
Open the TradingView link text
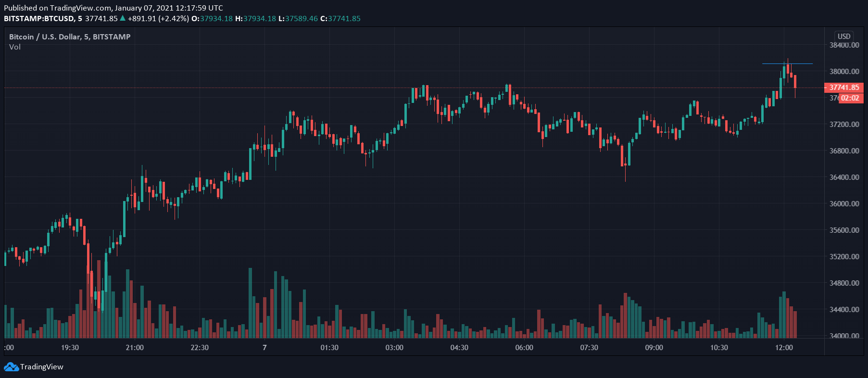[x=41, y=367]
